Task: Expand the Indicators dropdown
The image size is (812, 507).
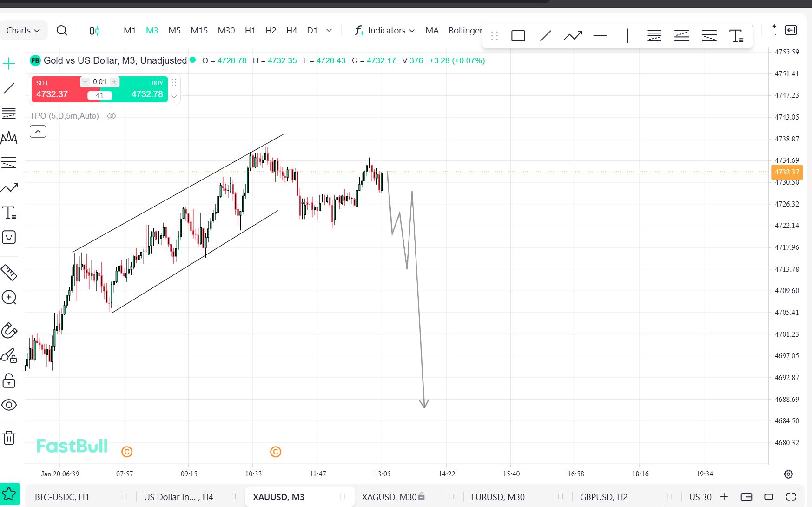Action: [385, 31]
